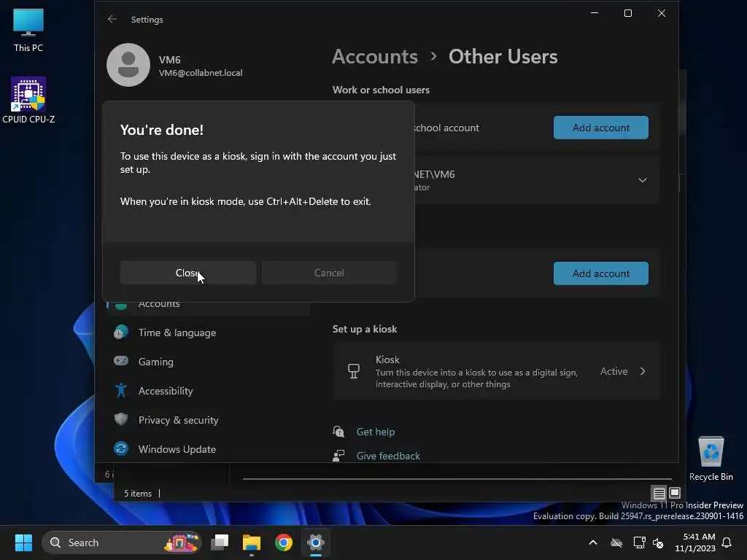Click the Kiosk monitor icon
747x560 pixels.
[x=354, y=371]
